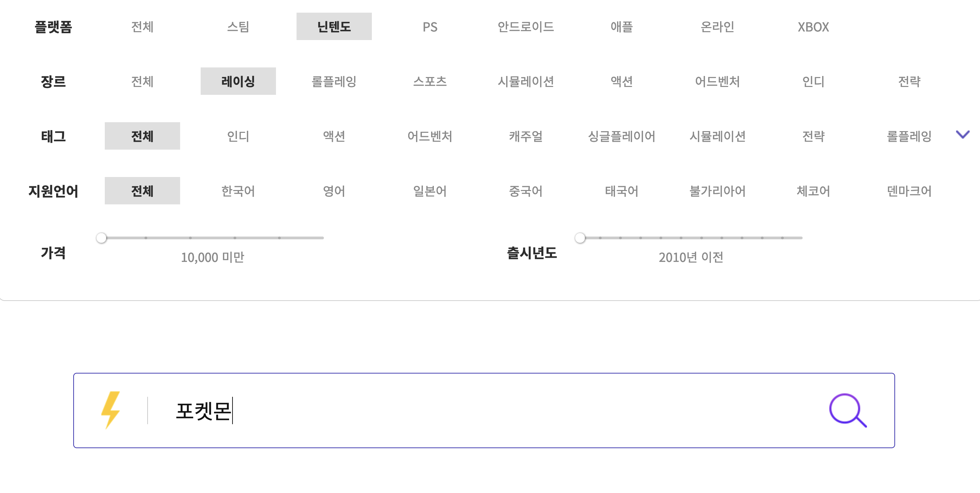Expand more tags with the purple chevron

[963, 134]
